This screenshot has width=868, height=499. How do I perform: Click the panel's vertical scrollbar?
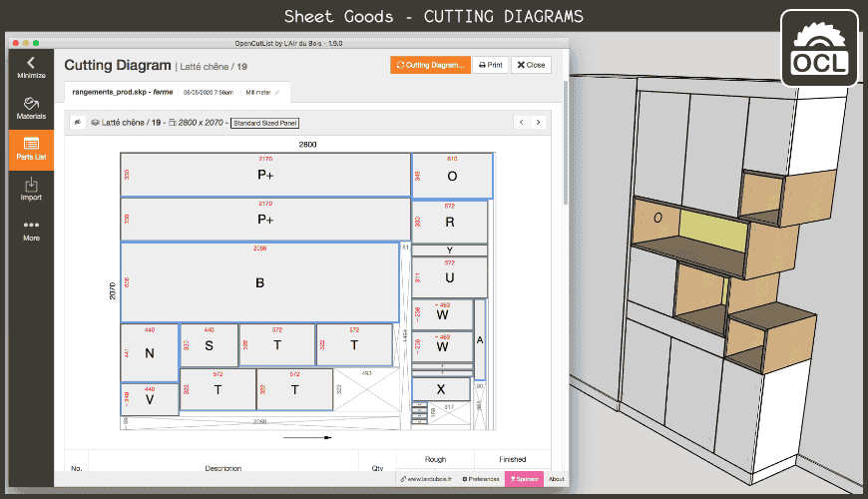tap(565, 143)
